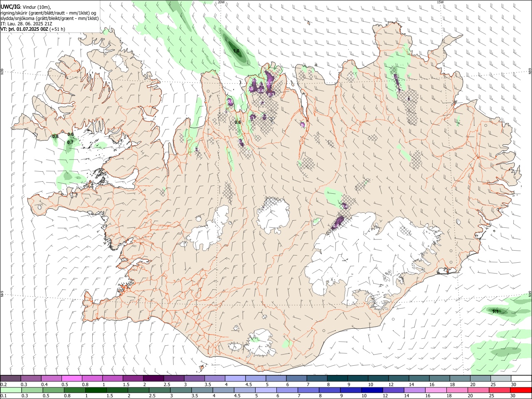Choose the white 30 snow legend swatch

tap(521, 378)
